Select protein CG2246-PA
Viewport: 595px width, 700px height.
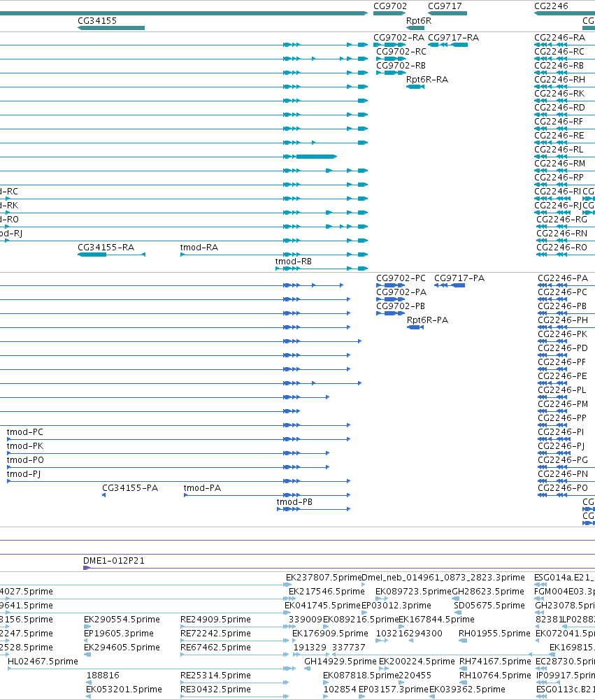563,278
